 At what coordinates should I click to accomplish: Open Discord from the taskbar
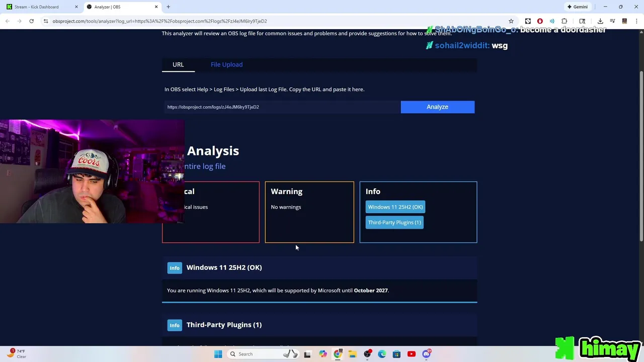(x=427, y=354)
